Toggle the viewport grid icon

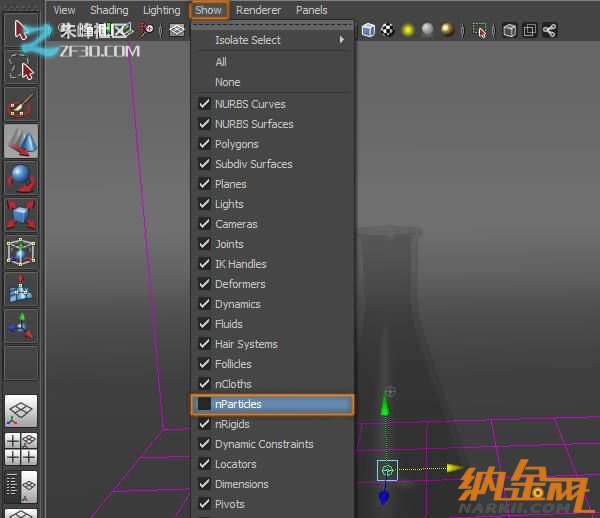pos(177,30)
